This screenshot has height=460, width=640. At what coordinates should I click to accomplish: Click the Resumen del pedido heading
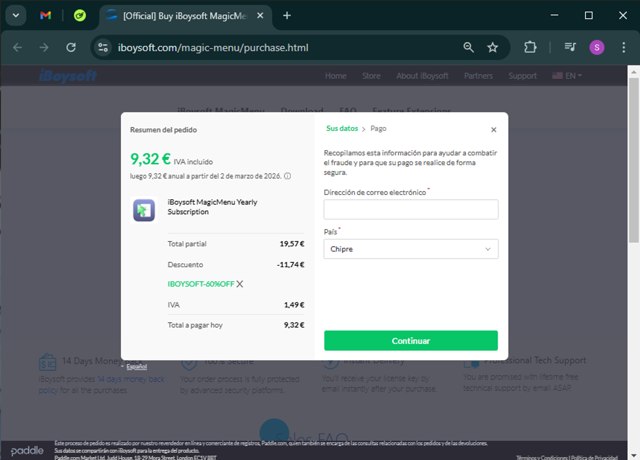163,130
